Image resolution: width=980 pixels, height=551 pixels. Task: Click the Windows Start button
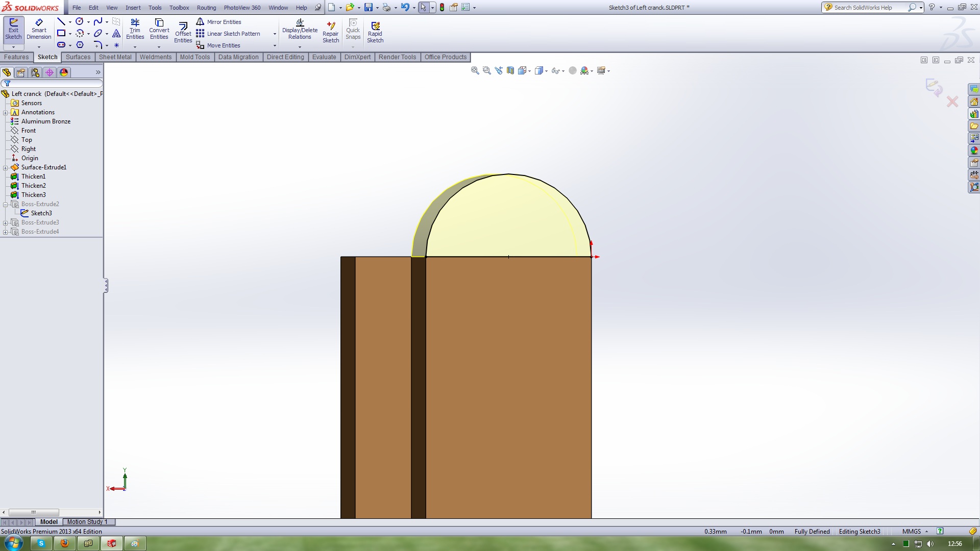(x=13, y=543)
